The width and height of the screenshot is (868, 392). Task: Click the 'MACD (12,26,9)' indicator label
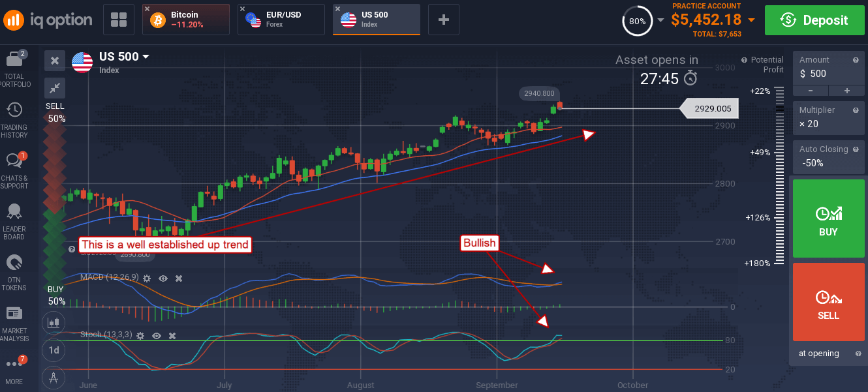point(109,278)
